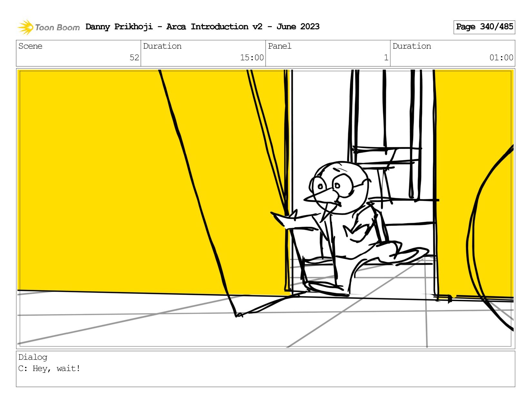Click the 'Scene' label

coord(30,46)
